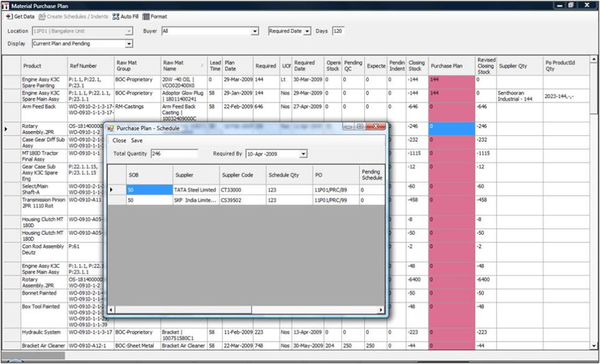Click the Days input field
The height and width of the screenshot is (364, 600).
click(338, 31)
